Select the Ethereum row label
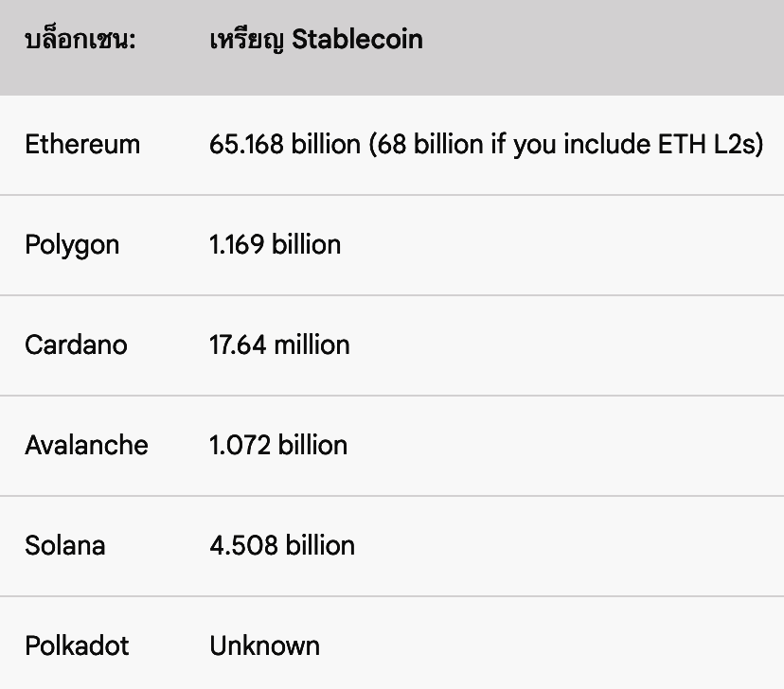 (x=82, y=145)
